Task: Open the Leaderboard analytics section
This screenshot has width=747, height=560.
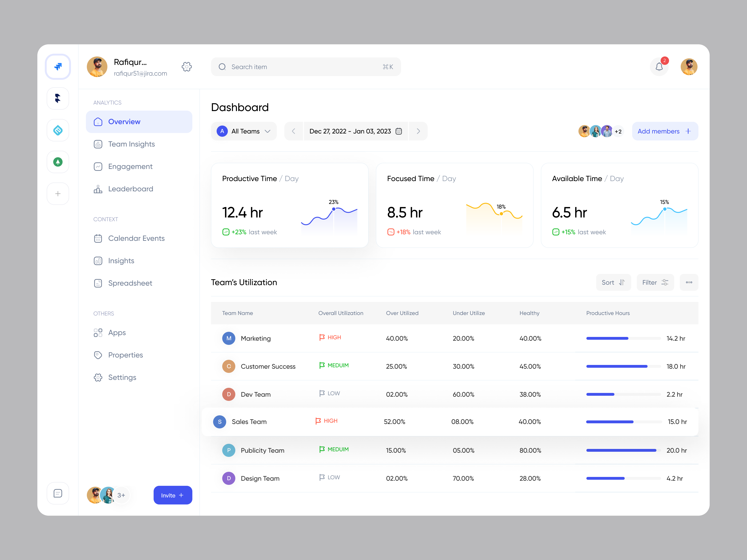Action: tap(130, 189)
